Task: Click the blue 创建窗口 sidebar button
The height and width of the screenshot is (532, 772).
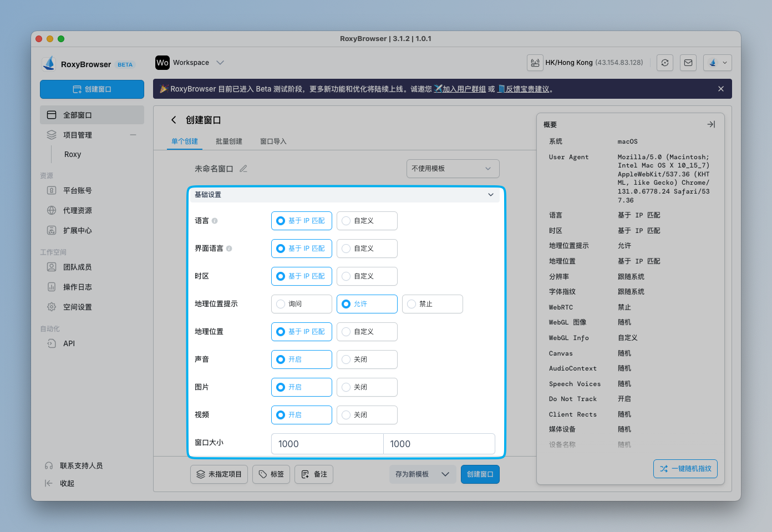Action: tap(92, 89)
